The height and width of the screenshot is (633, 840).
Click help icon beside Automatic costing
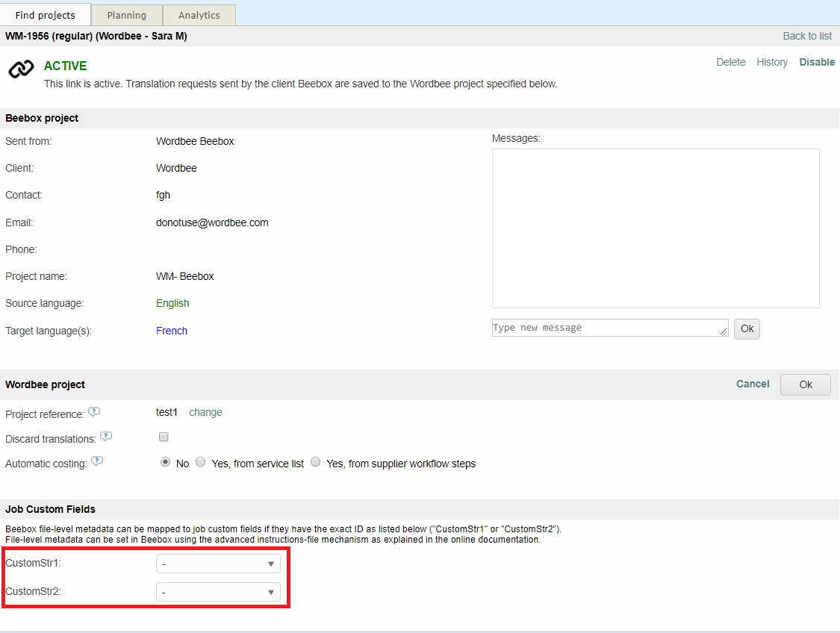[97, 461]
